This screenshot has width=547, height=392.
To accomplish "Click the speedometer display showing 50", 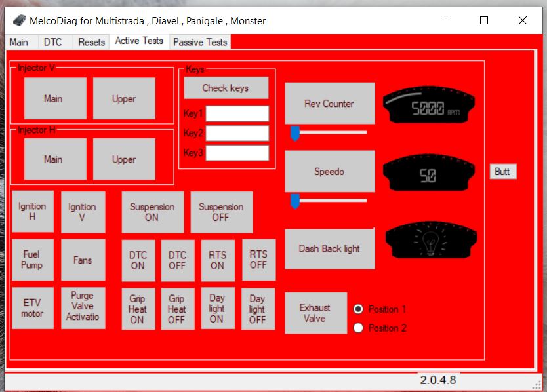I will tap(427, 174).
